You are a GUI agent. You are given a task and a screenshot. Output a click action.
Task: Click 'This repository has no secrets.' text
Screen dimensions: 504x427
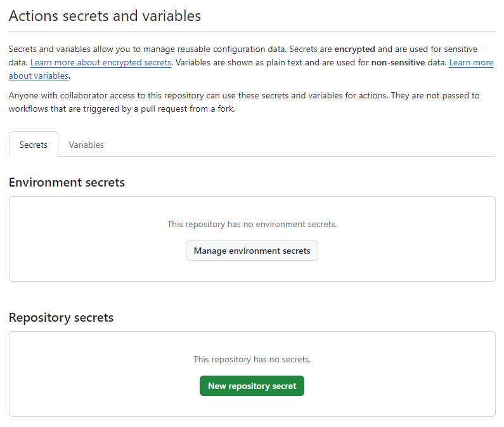point(252,359)
